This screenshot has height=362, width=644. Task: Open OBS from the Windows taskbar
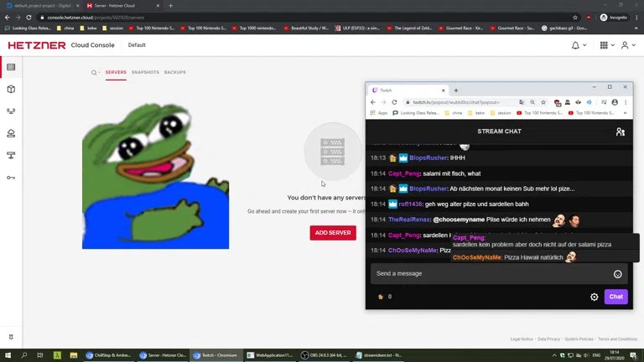pos(323,355)
